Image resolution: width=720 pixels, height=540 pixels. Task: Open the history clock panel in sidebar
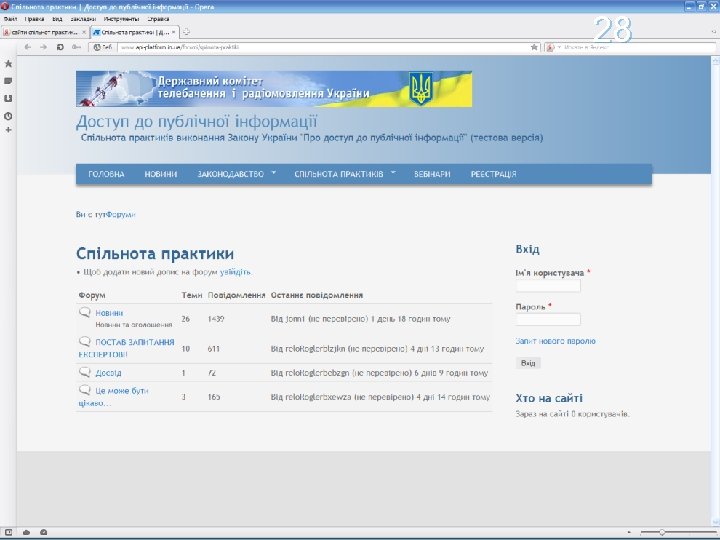coord(8,116)
